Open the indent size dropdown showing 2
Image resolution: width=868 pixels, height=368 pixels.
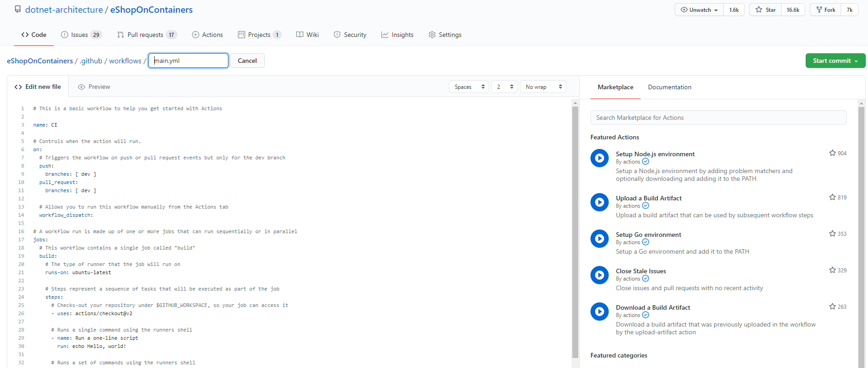click(x=505, y=87)
